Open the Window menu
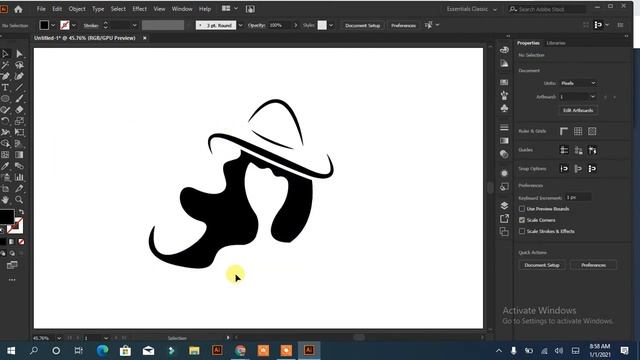This screenshot has height=360, width=640. point(182,9)
